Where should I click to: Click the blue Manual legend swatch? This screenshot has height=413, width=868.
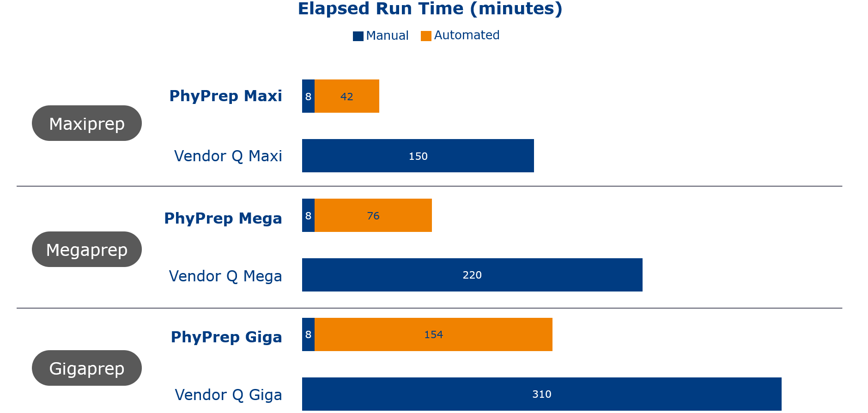pos(358,36)
